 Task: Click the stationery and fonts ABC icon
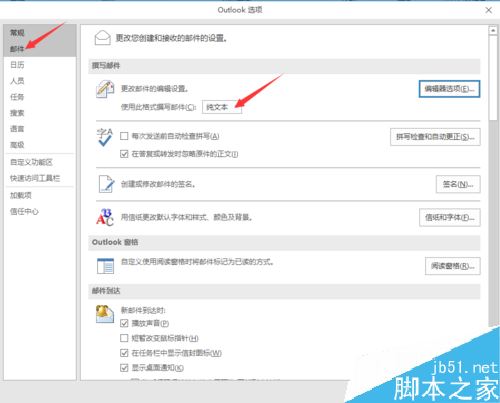(105, 217)
